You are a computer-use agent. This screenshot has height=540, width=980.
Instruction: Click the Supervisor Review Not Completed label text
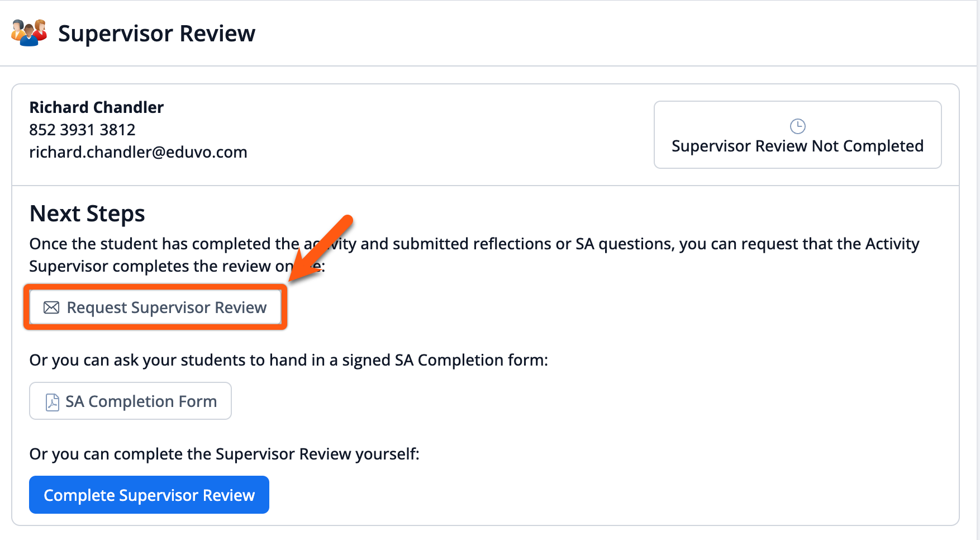pos(797,146)
